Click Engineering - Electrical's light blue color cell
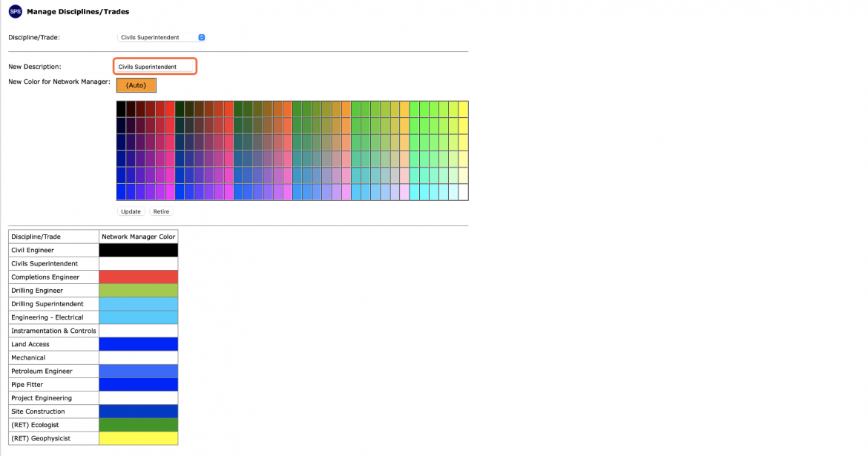This screenshot has height=456, width=868. [139, 317]
